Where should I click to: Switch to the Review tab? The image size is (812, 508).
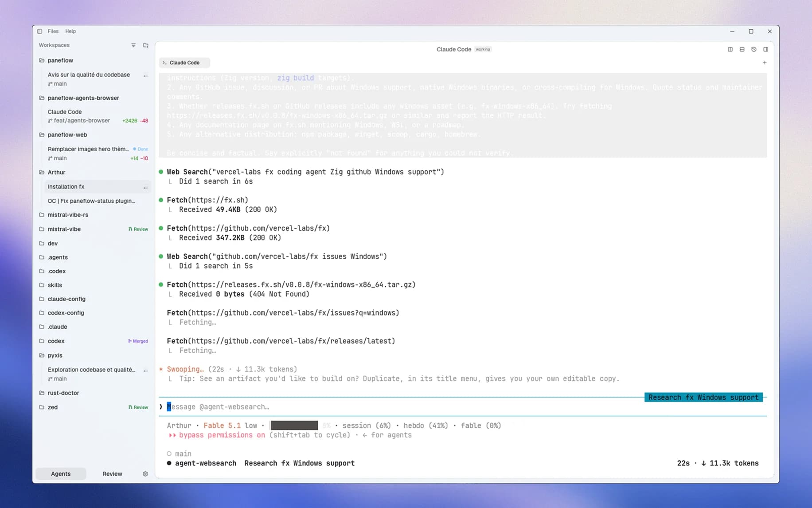(112, 474)
